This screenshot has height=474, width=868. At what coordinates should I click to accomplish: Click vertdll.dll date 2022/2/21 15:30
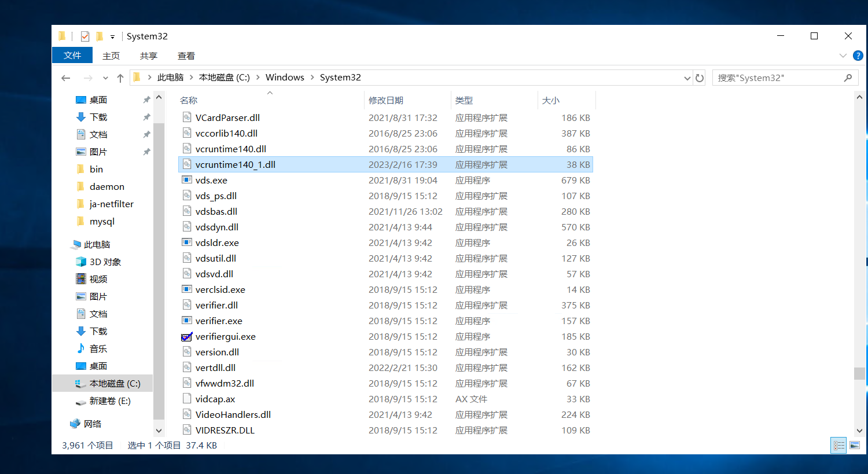[403, 368]
